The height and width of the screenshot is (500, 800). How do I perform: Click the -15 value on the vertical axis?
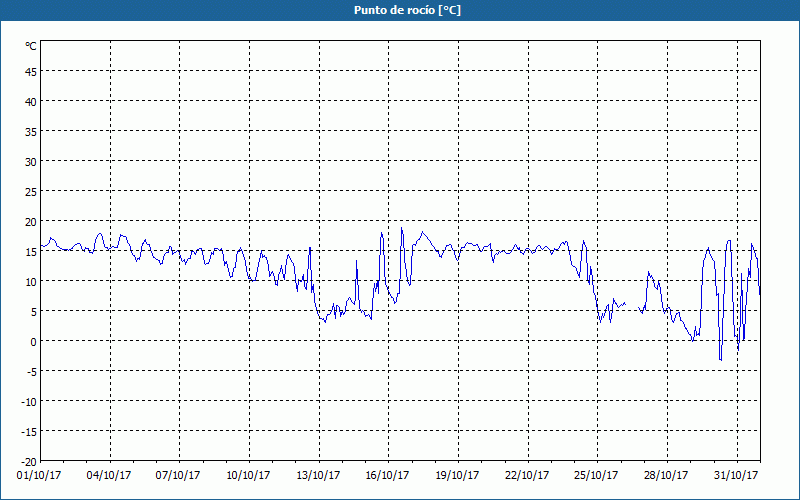point(29,432)
